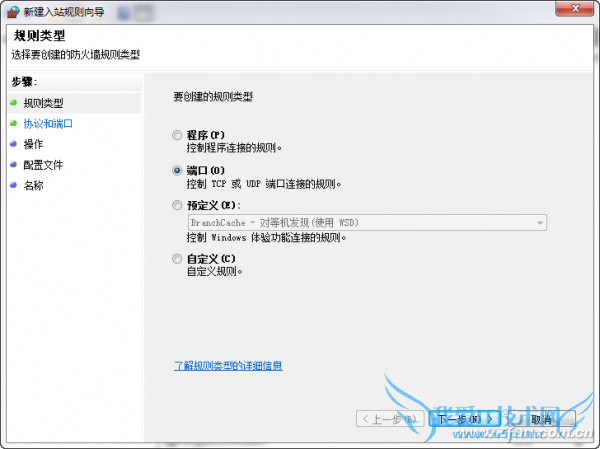Open the BranchCache predefined rule dropdown
Screen dimensions: 600x449
(367, 222)
